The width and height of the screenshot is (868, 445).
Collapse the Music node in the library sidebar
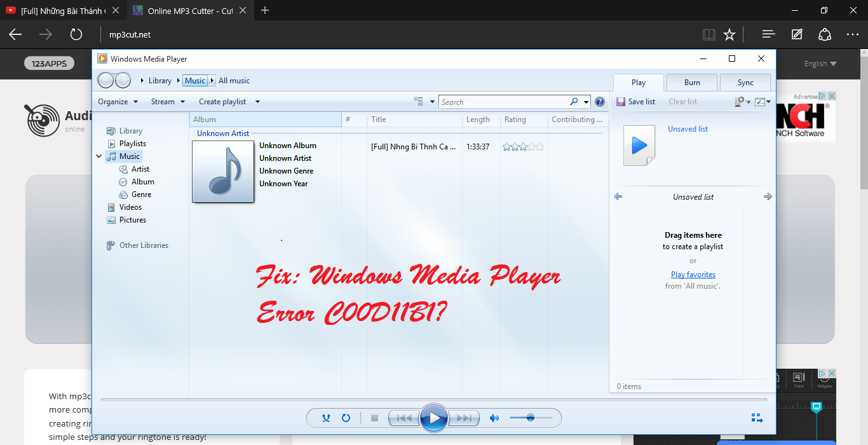[x=98, y=156]
